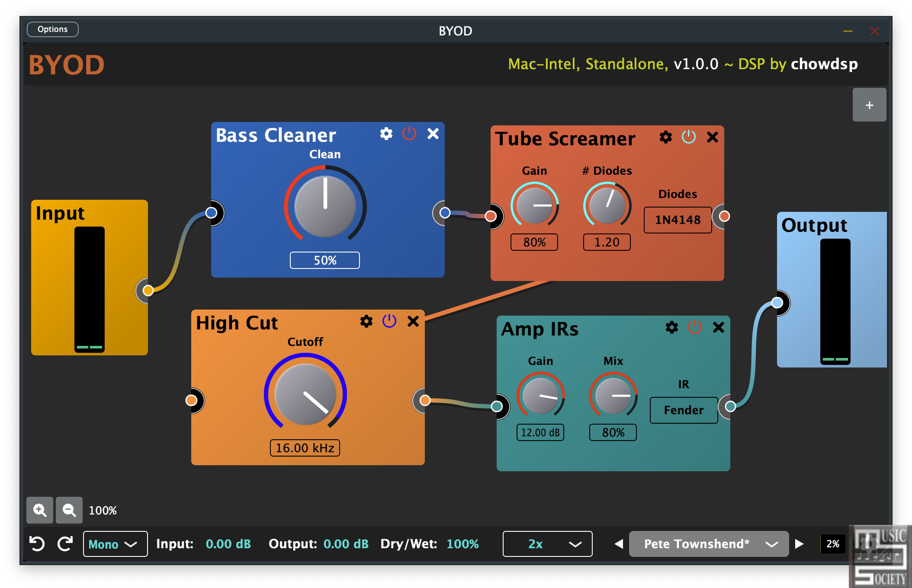Click Tube Screamer output port
912x588 pixels.
coord(724,216)
